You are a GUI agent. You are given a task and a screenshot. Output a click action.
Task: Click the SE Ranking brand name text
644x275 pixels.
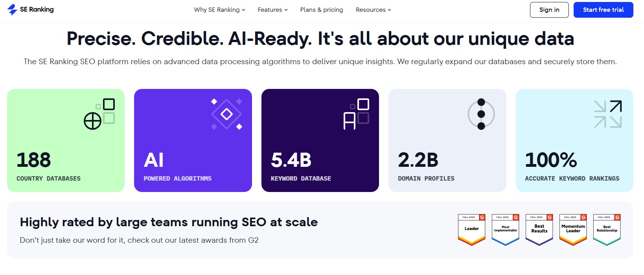tap(37, 9)
